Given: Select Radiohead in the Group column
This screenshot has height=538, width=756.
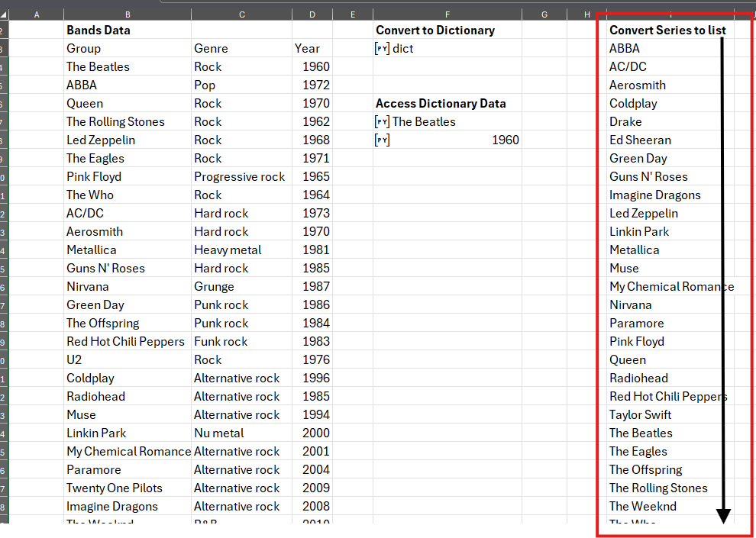Looking at the screenshot, I should [128, 396].
